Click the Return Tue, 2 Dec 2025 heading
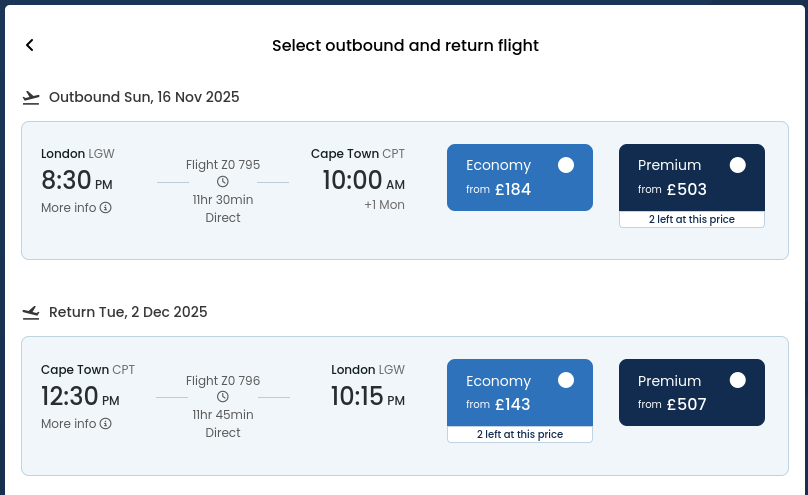This screenshot has width=808, height=495. [x=128, y=312]
